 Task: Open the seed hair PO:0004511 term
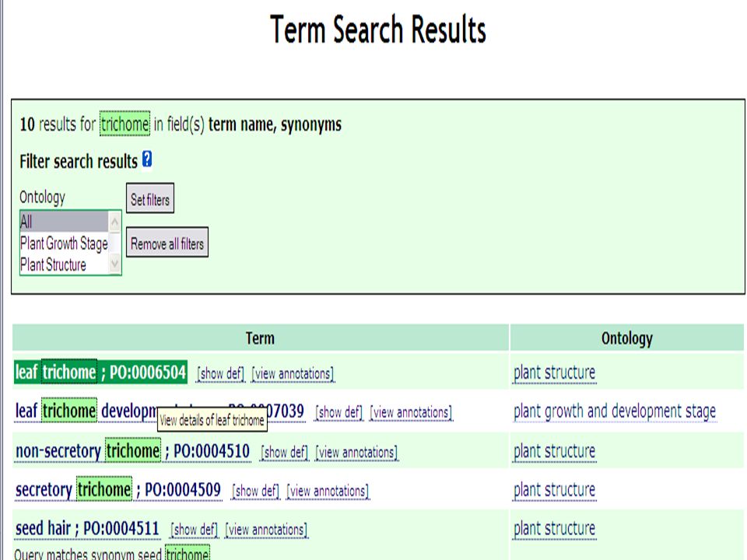click(x=87, y=528)
